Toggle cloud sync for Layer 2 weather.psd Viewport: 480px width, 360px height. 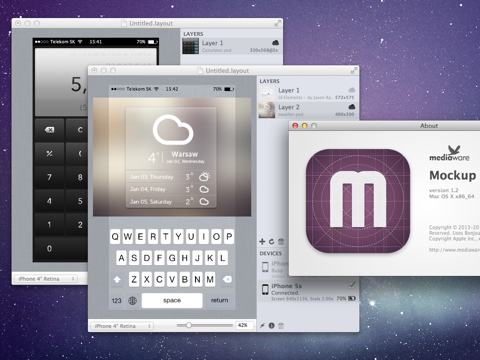tap(351, 107)
